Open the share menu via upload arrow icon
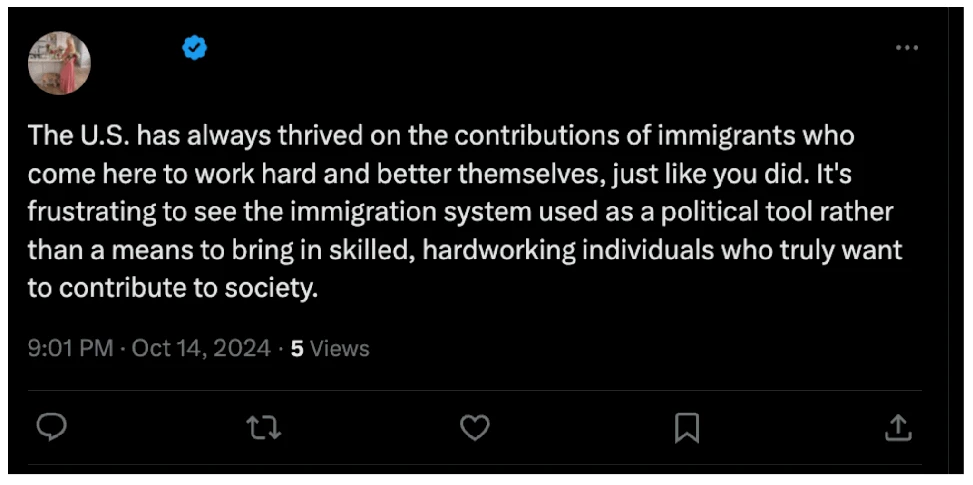This screenshot has width=973, height=485. click(x=898, y=427)
